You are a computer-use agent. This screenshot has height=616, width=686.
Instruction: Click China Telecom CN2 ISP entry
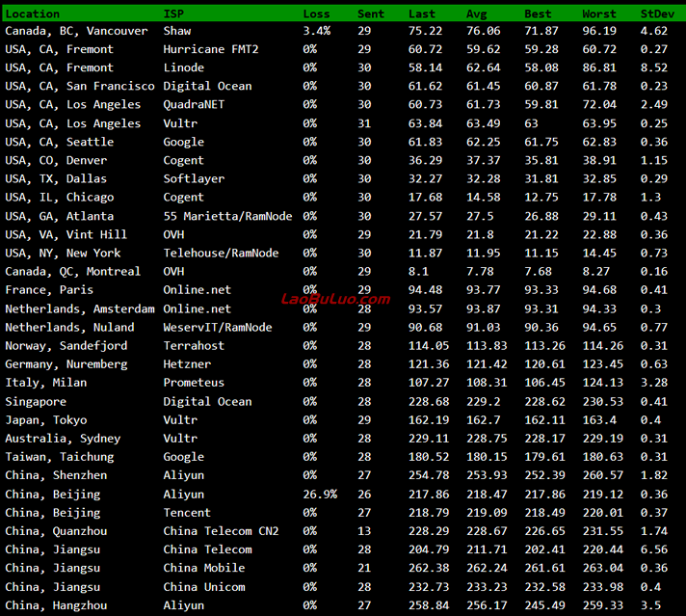[x=221, y=531]
